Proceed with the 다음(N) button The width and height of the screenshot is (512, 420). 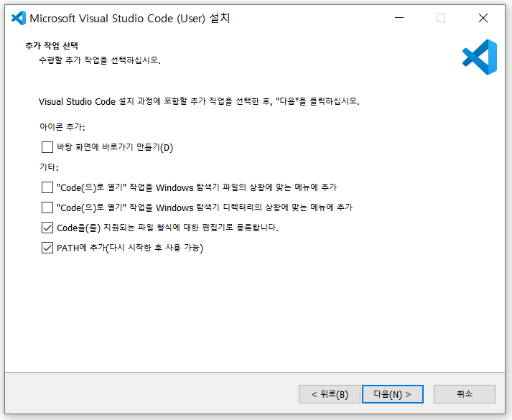click(393, 394)
